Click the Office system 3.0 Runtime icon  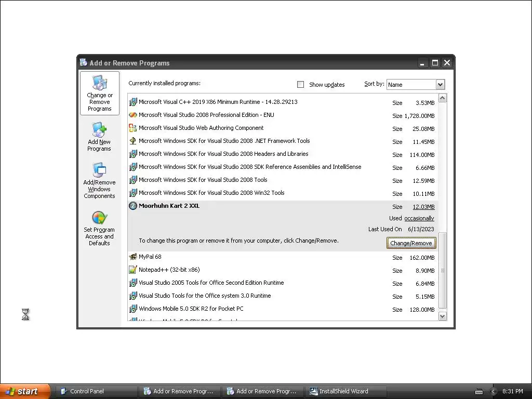(x=133, y=296)
